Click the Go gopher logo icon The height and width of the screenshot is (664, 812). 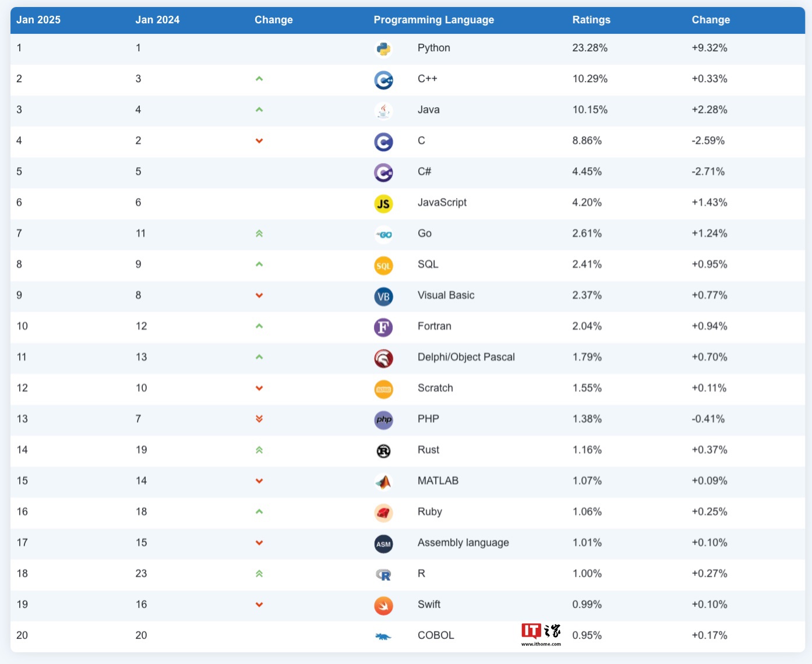[383, 234]
